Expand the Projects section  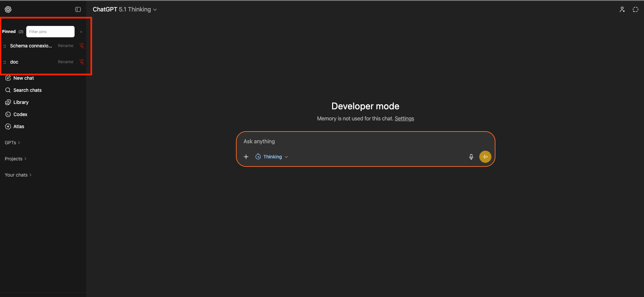(15, 159)
